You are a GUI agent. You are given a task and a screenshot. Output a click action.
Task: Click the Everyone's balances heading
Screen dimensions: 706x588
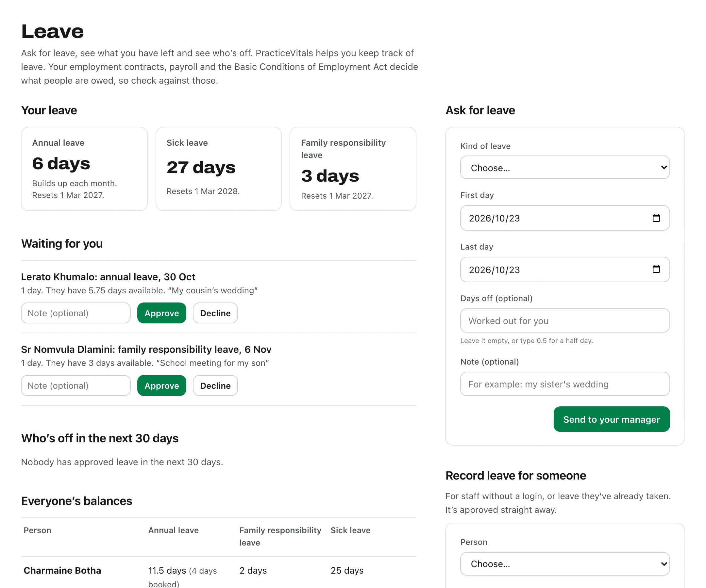click(x=77, y=501)
